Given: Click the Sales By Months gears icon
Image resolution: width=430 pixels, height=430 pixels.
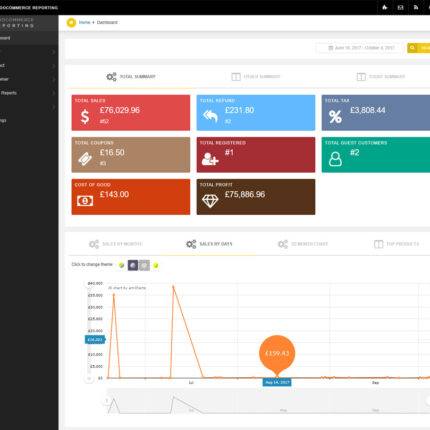Looking at the screenshot, I should point(94,244).
